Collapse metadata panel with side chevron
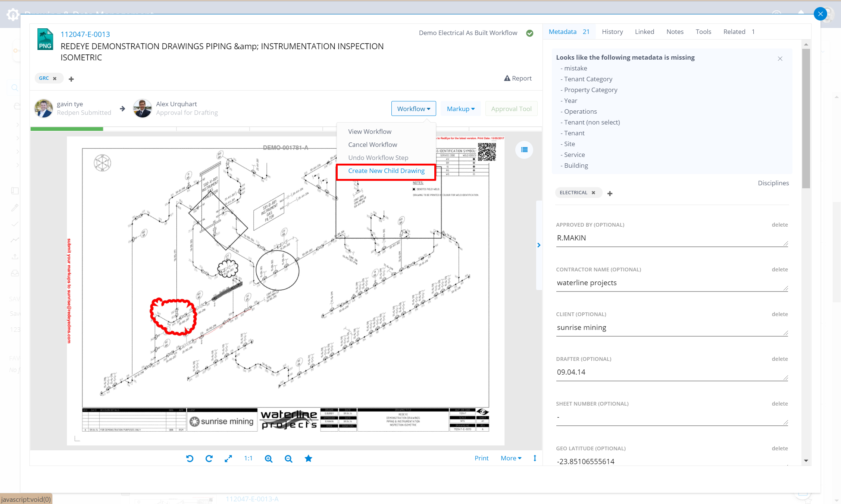 [539, 245]
